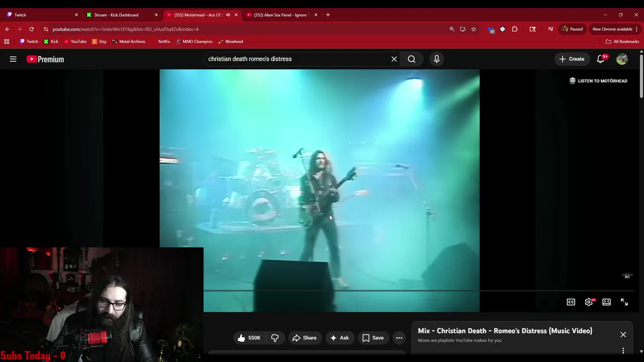Start voice search with microphone icon
This screenshot has height=362, width=644.
pyautogui.click(x=437, y=59)
